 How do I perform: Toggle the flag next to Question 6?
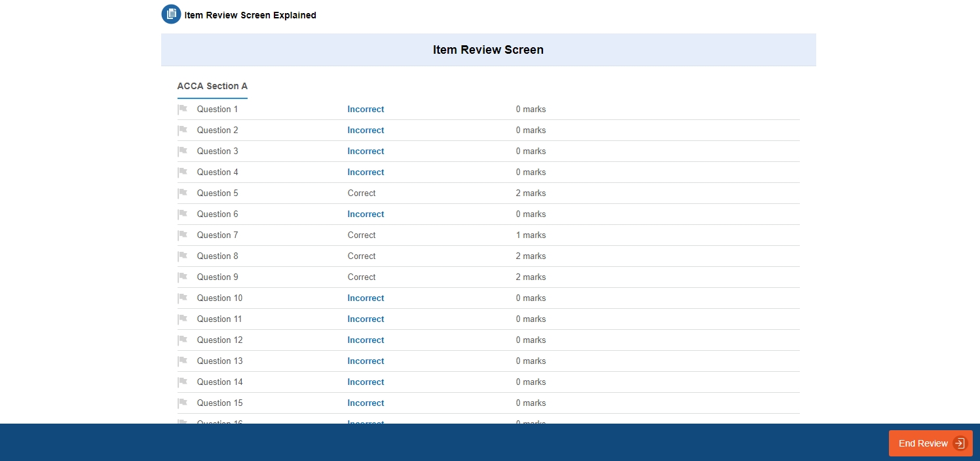point(183,214)
